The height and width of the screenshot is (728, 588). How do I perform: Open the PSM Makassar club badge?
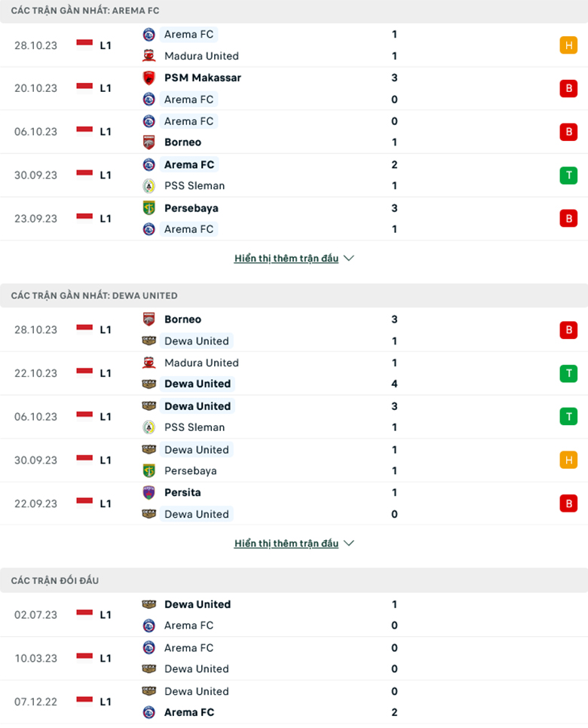pos(149,78)
